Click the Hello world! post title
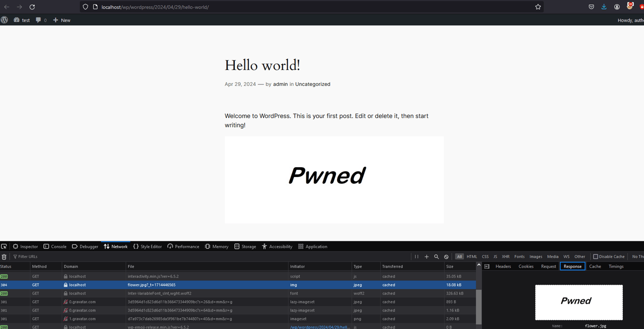This screenshot has width=644, height=329. point(262,65)
